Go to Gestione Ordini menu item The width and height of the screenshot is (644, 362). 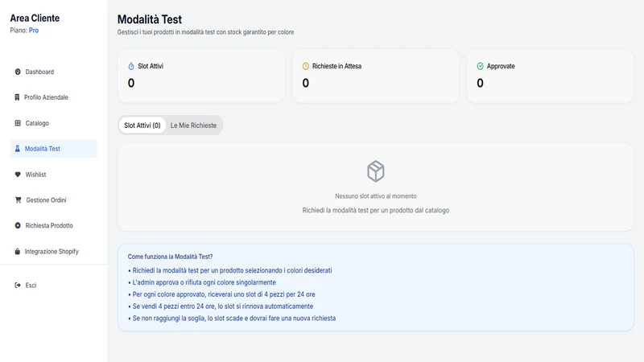click(x=53, y=200)
